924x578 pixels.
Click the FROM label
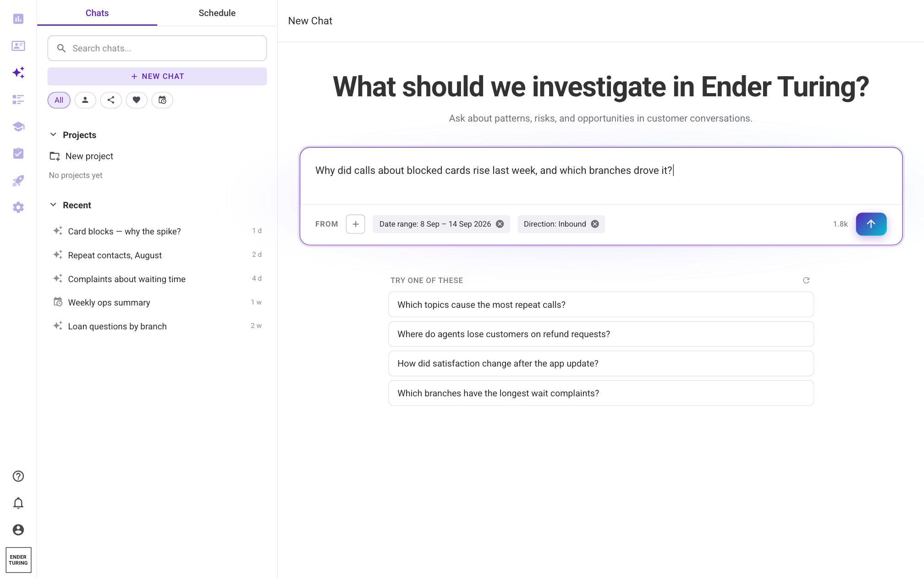coord(326,224)
